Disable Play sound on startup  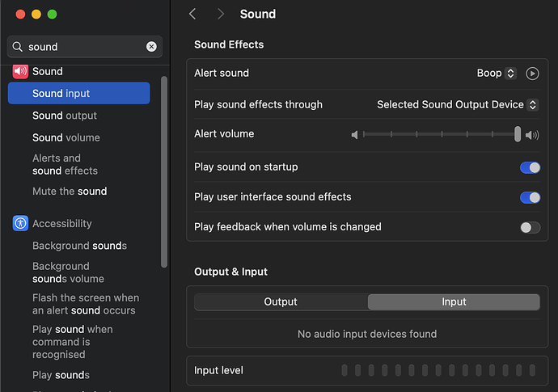point(530,167)
